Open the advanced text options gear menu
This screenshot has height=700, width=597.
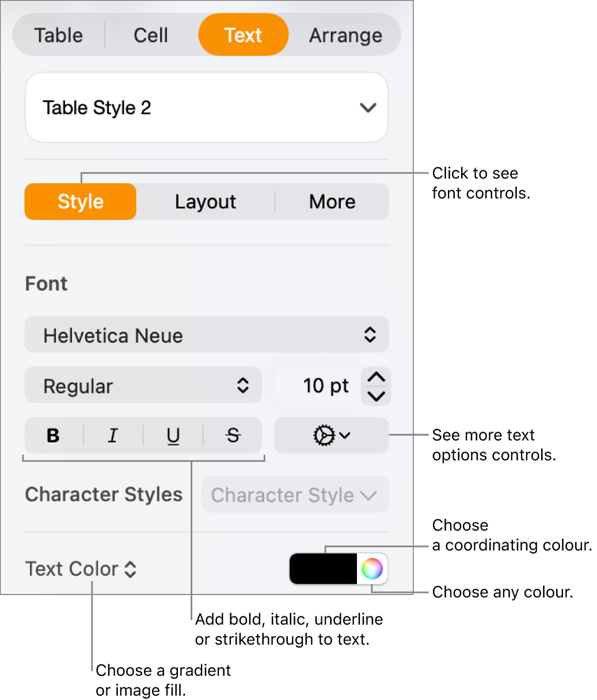pos(331,436)
